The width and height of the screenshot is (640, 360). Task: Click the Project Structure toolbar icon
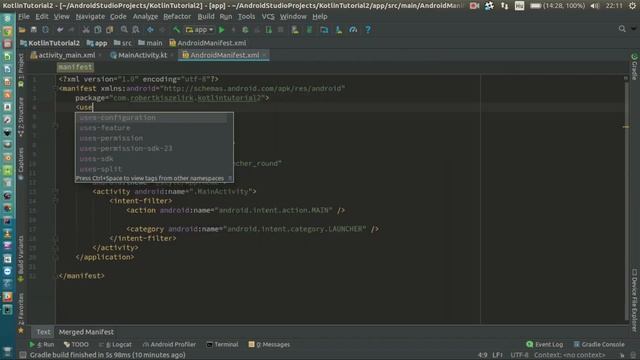pos(324,30)
